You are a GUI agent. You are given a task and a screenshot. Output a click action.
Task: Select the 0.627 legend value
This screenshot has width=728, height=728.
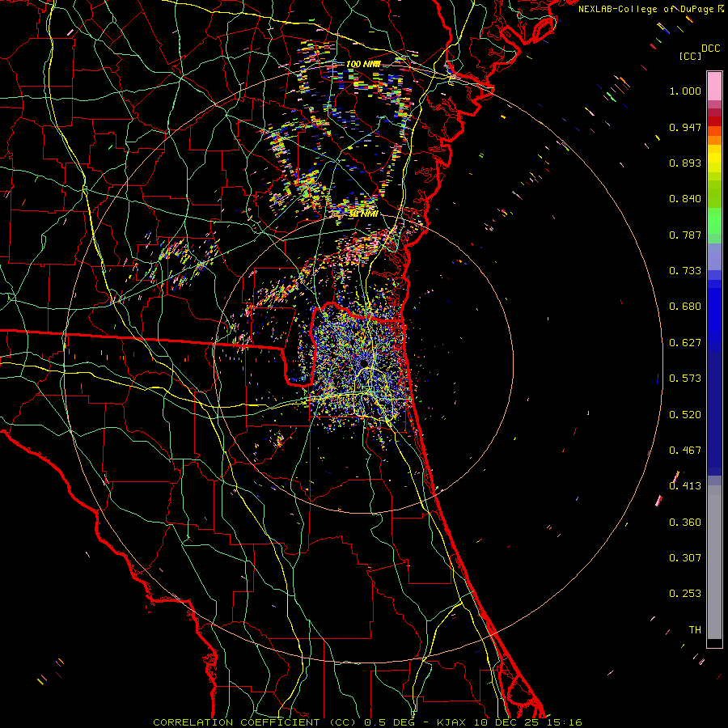click(x=685, y=343)
